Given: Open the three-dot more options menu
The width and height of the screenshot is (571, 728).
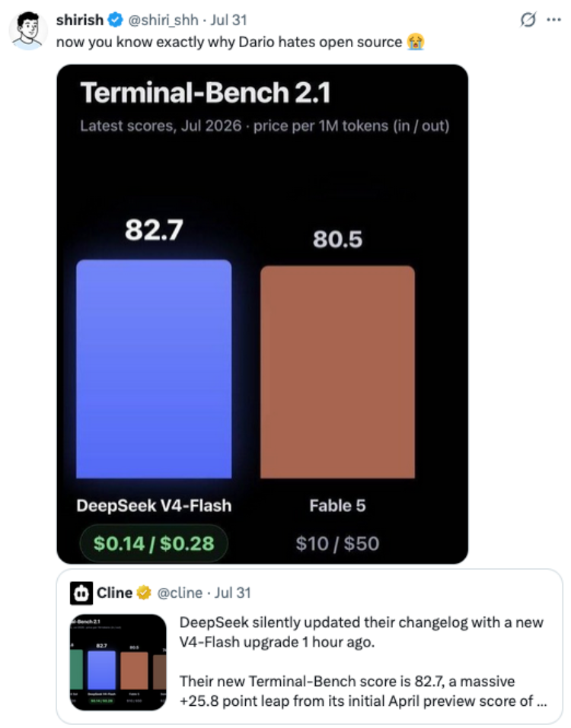Looking at the screenshot, I should (553, 20).
